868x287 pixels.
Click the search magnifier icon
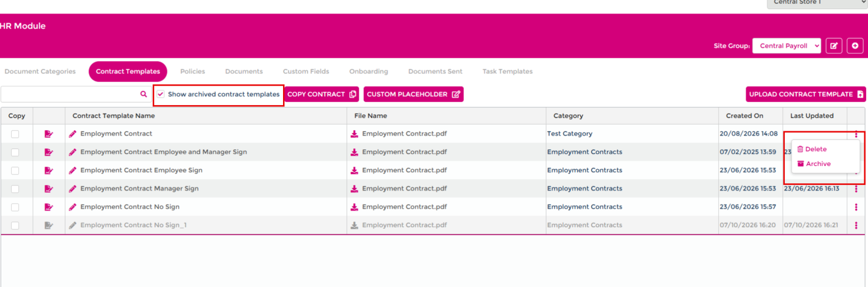(144, 94)
